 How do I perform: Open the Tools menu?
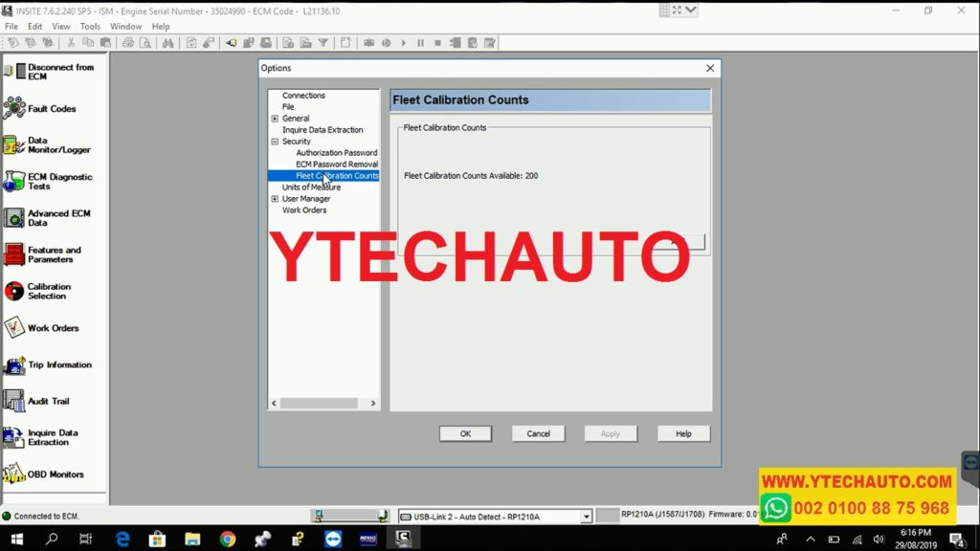(x=90, y=26)
